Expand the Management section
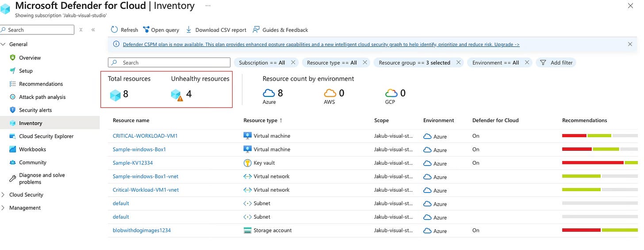644x250 pixels. (x=4, y=208)
